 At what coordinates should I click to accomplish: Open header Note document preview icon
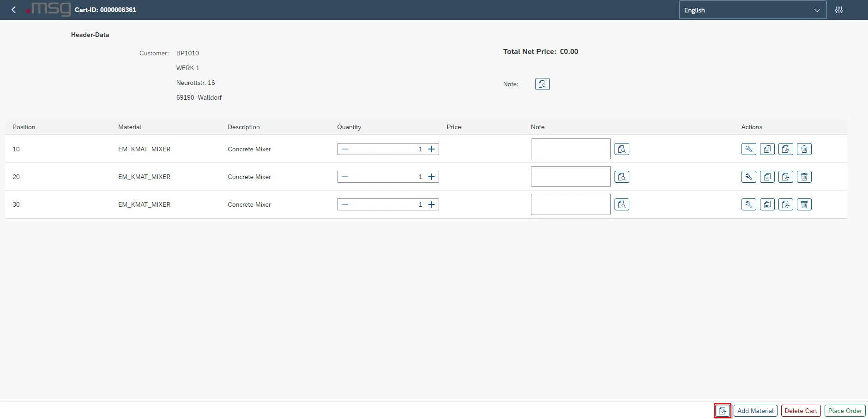point(542,84)
